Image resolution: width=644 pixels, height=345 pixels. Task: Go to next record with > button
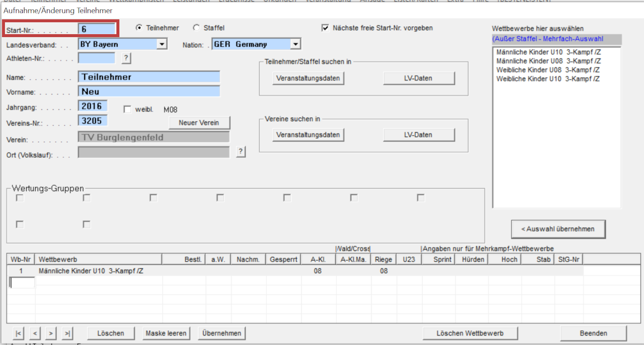click(52, 333)
